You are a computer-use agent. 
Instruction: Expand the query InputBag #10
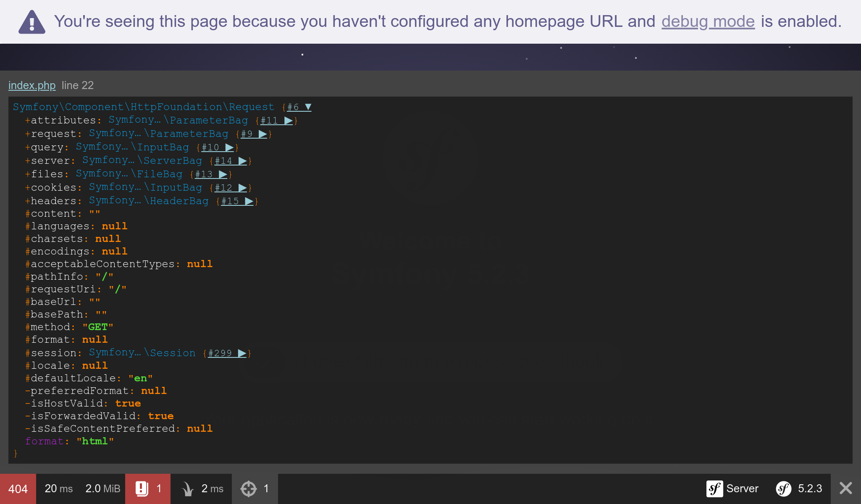click(x=218, y=147)
